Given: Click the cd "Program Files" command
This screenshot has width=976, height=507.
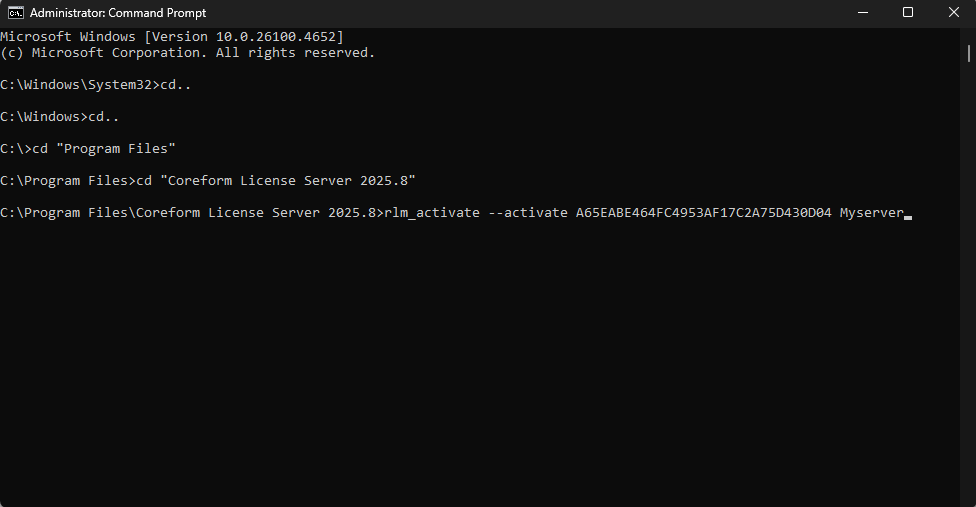Looking at the screenshot, I should tap(104, 149).
